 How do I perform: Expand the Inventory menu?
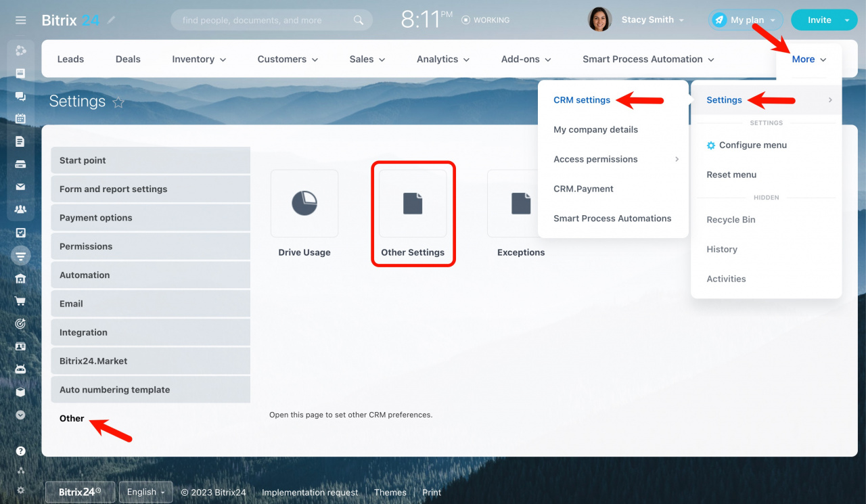pyautogui.click(x=199, y=60)
